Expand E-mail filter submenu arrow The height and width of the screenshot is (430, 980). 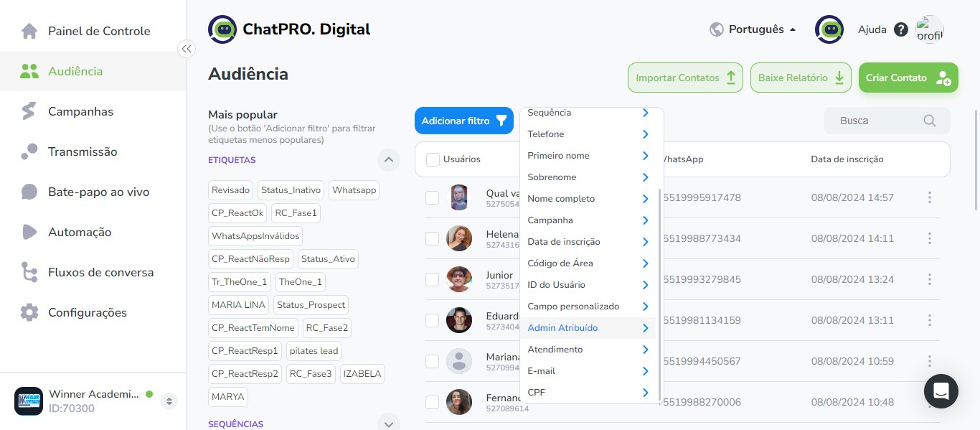(x=646, y=371)
